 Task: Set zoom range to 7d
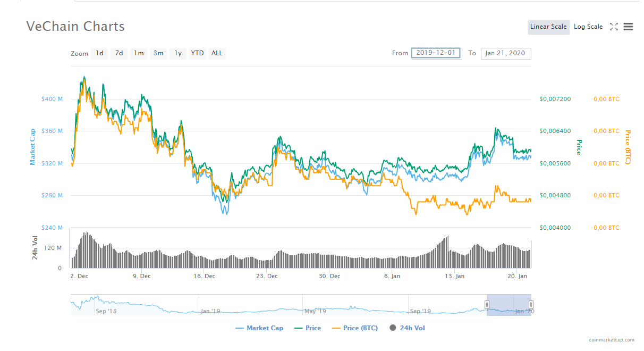click(x=119, y=53)
